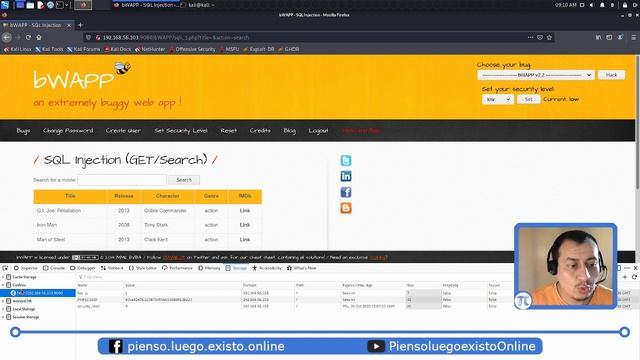Screen dimensions: 640x360
Task: Open IMDb Link for Iron Man
Action: [245, 225]
